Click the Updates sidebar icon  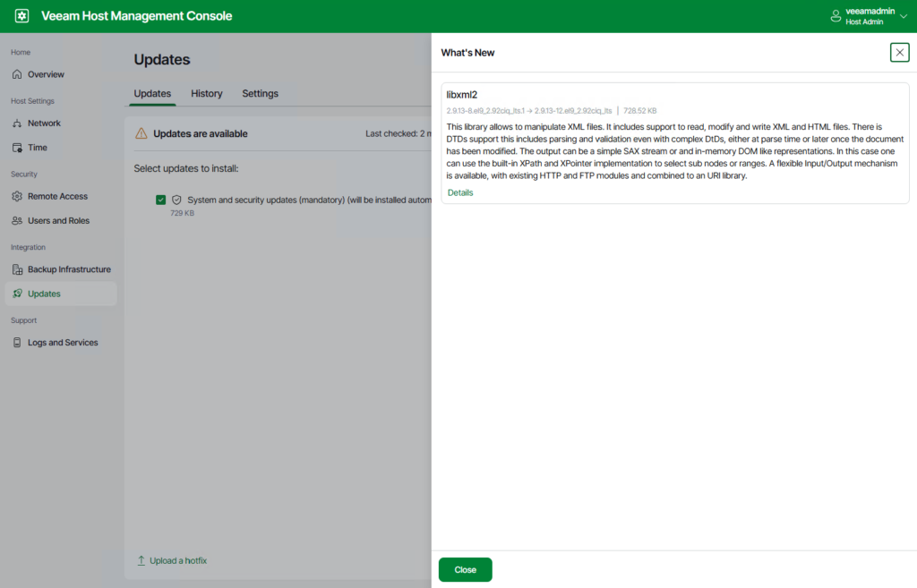18,294
